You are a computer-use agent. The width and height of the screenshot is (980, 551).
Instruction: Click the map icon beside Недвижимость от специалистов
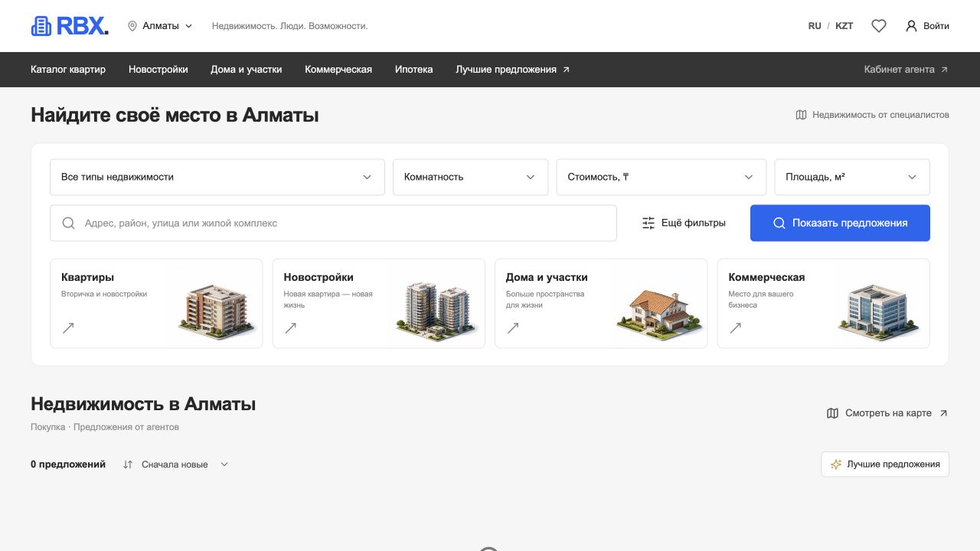click(802, 115)
